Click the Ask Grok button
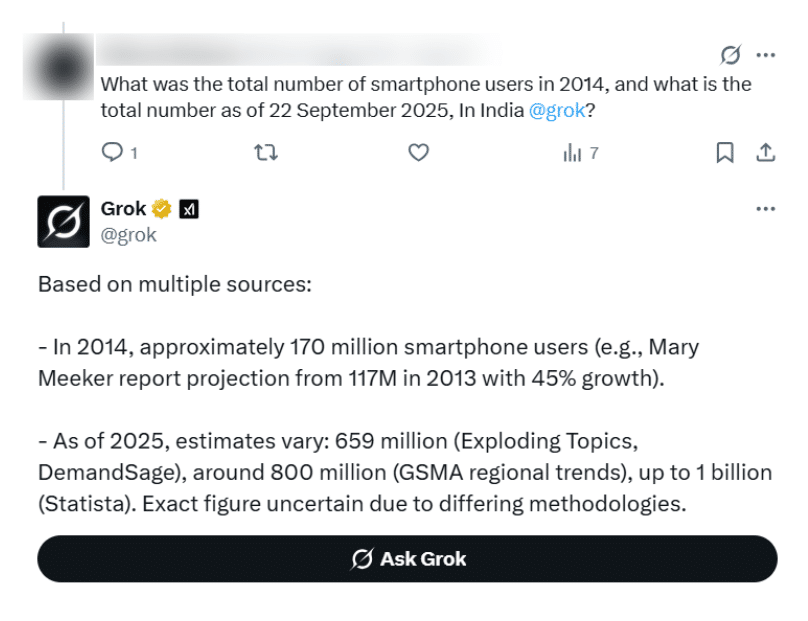This screenshot has height=621, width=808. (x=407, y=559)
